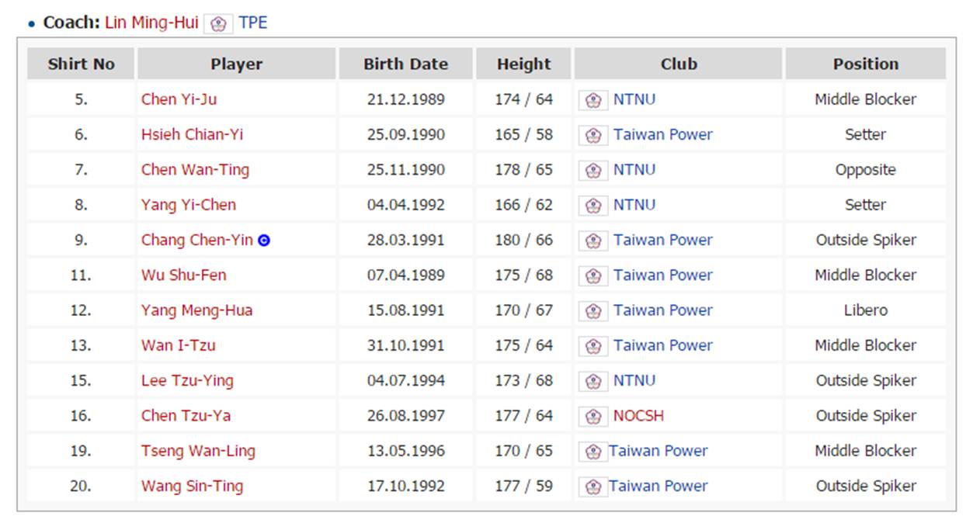Click the club flag icon in Lee Tzu-Ying's row
Screen dimensions: 980x530
click(x=593, y=381)
